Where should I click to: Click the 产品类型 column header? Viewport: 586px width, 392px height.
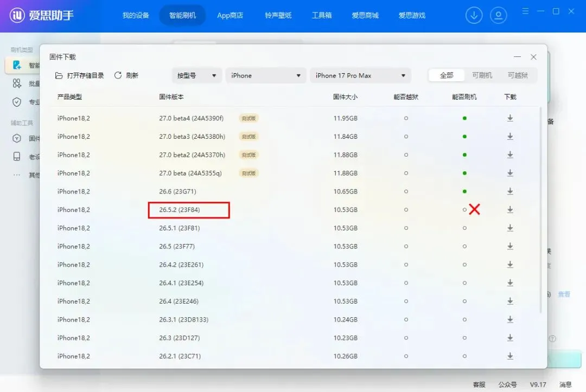pyautogui.click(x=69, y=97)
